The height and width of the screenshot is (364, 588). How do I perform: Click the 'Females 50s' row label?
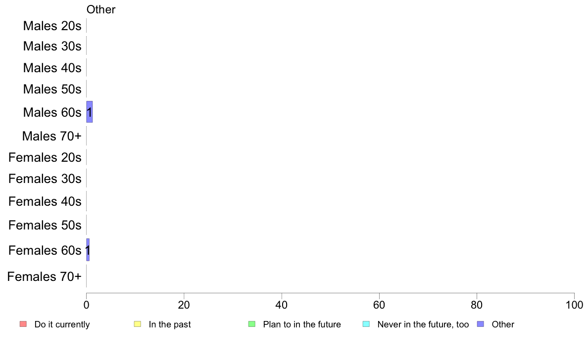coord(45,225)
